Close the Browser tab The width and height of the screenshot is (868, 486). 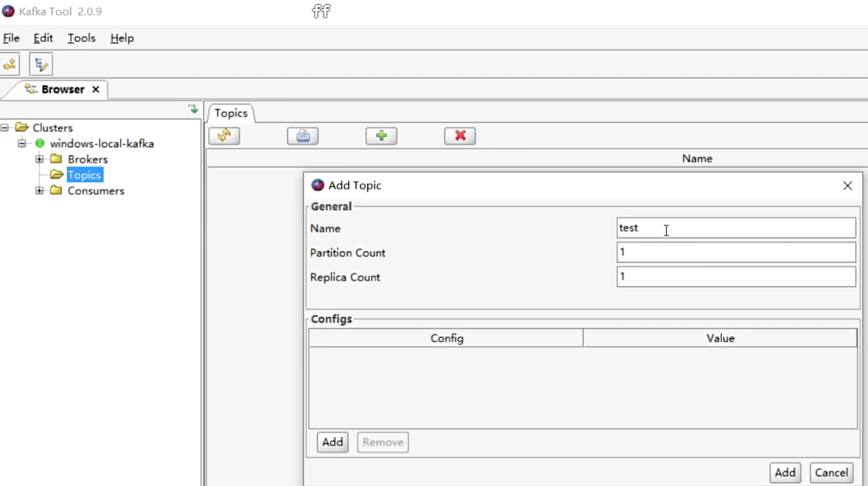[x=96, y=89]
